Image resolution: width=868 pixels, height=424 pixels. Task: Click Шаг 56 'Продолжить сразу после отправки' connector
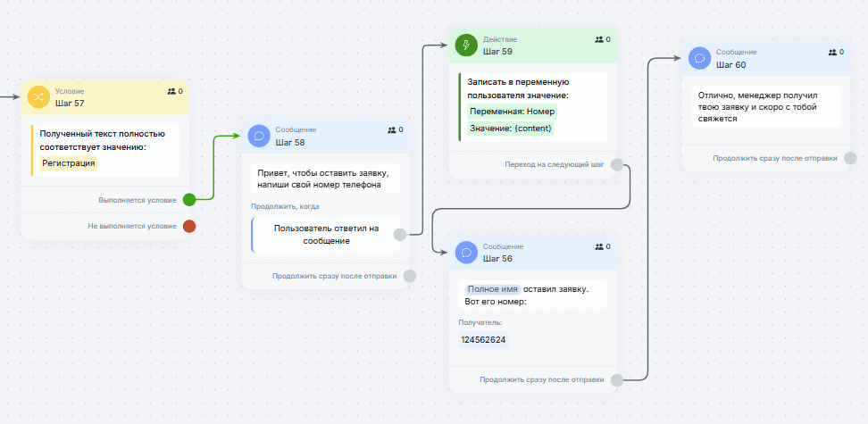pyautogui.click(x=617, y=379)
